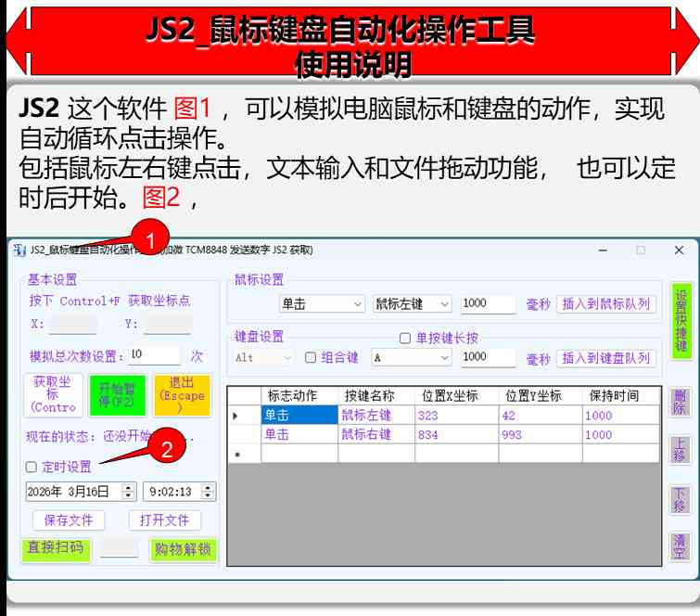Open the key A selection dropdown
Screen dimensions: 700x616
(x=412, y=358)
